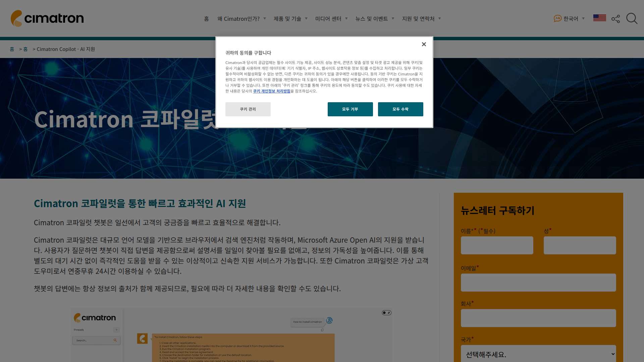Click the first 홈 breadcrumb link

tap(12, 49)
